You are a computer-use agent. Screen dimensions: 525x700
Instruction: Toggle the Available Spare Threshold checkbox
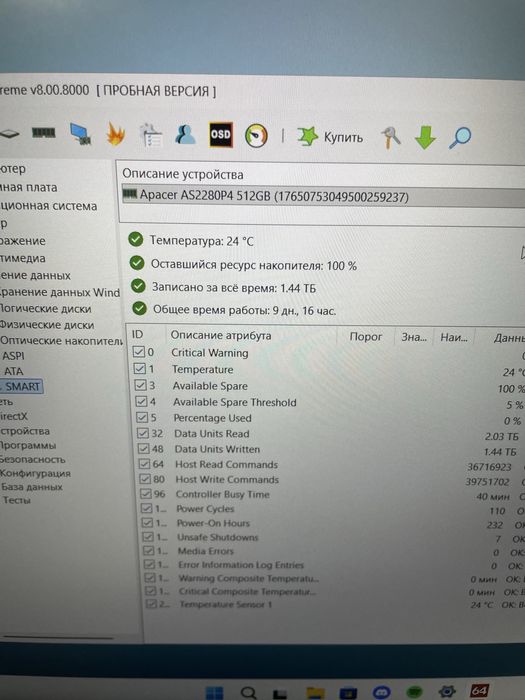(x=142, y=401)
